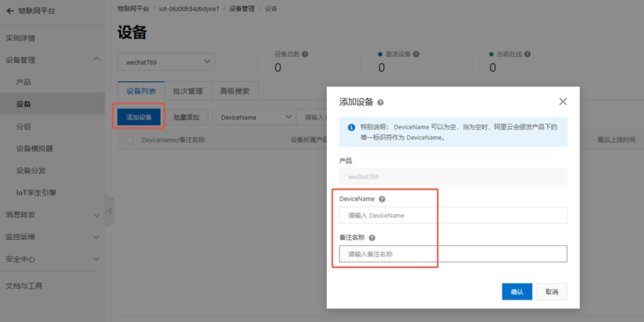Click the 最后上线时间 column header
Screen dimensions: 644x322
tap(616, 140)
